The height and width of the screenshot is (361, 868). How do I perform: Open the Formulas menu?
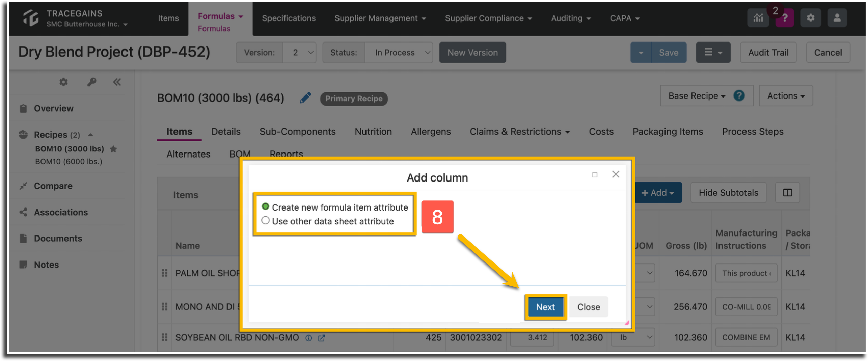point(220,16)
